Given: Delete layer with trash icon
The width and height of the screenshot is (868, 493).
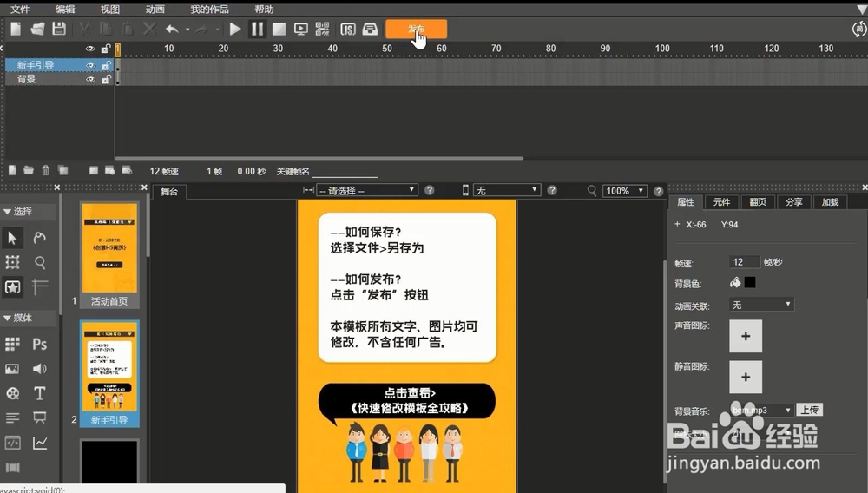Looking at the screenshot, I should coord(46,170).
